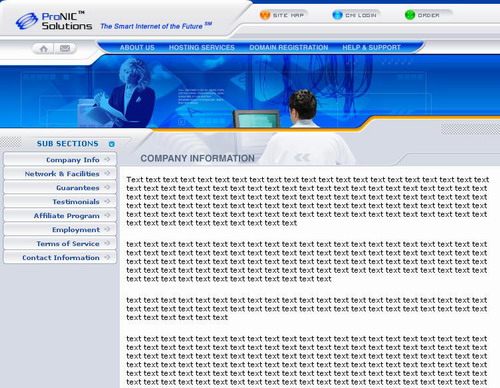Click the Sub Sections square icon
The image size is (500, 388).
pyautogui.click(x=112, y=144)
